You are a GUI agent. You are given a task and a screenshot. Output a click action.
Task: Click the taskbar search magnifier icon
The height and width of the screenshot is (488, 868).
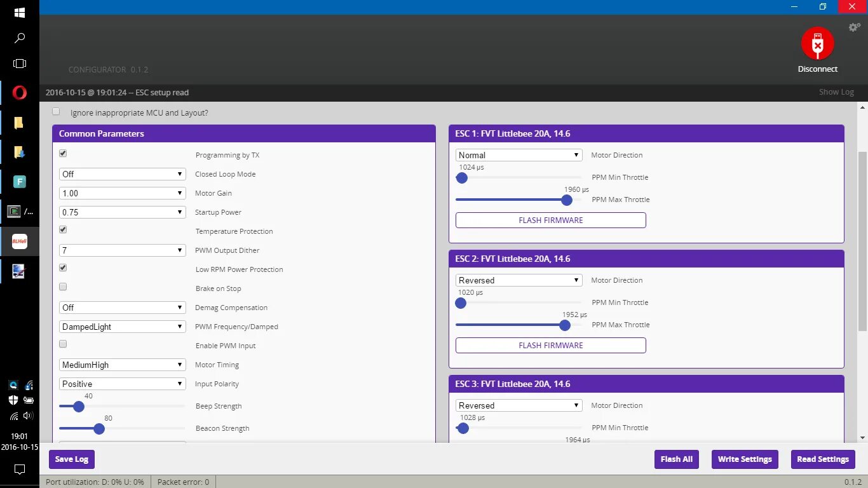click(20, 38)
